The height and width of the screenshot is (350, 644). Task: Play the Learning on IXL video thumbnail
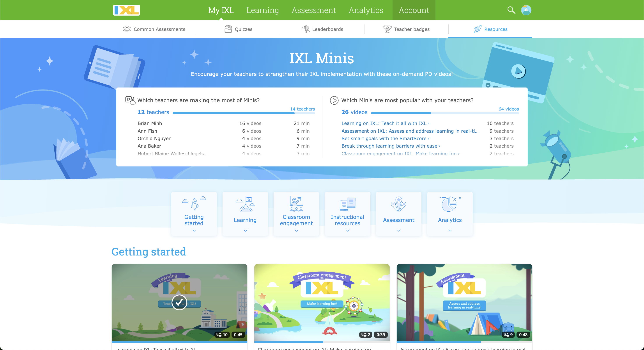[x=179, y=302]
